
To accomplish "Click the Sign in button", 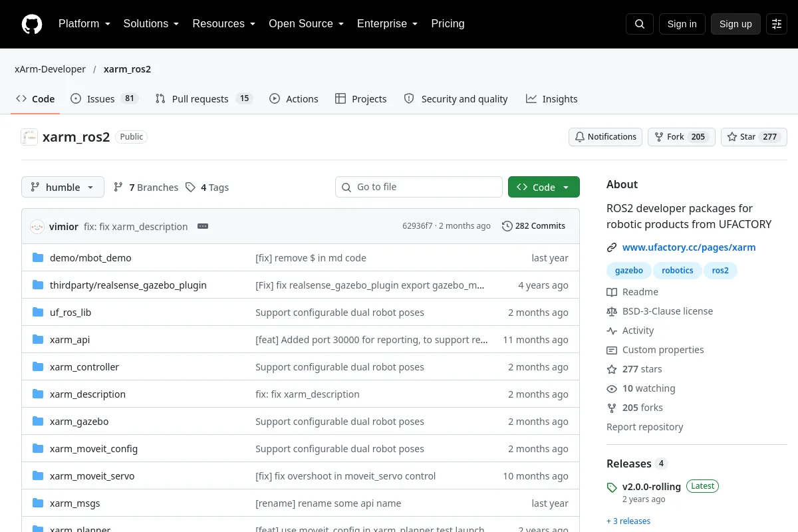I will (x=682, y=24).
